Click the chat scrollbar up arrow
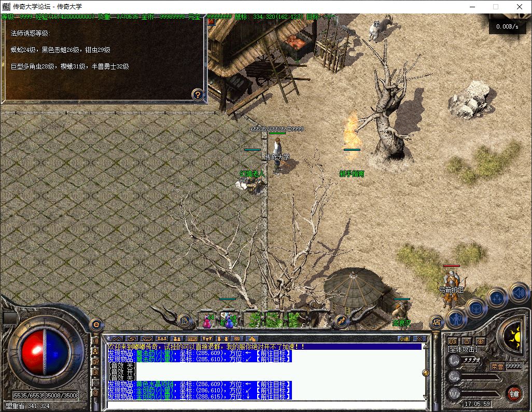 point(426,347)
